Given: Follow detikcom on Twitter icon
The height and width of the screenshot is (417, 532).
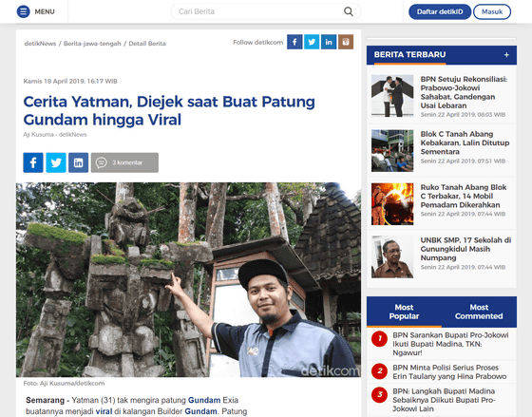Looking at the screenshot, I should click(312, 42).
